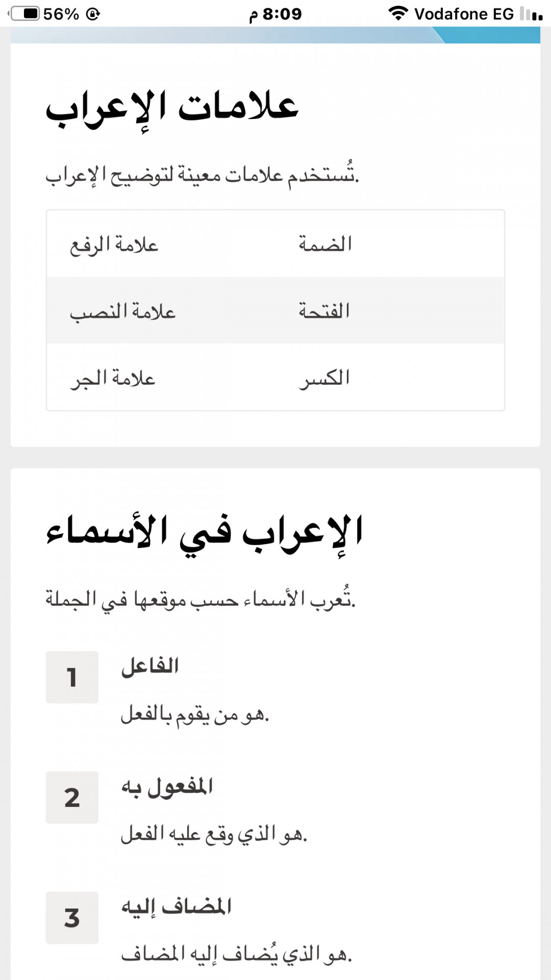Tap the 8:09 clock in status bar
Viewport: 551px width, 980px height.
[275, 14]
